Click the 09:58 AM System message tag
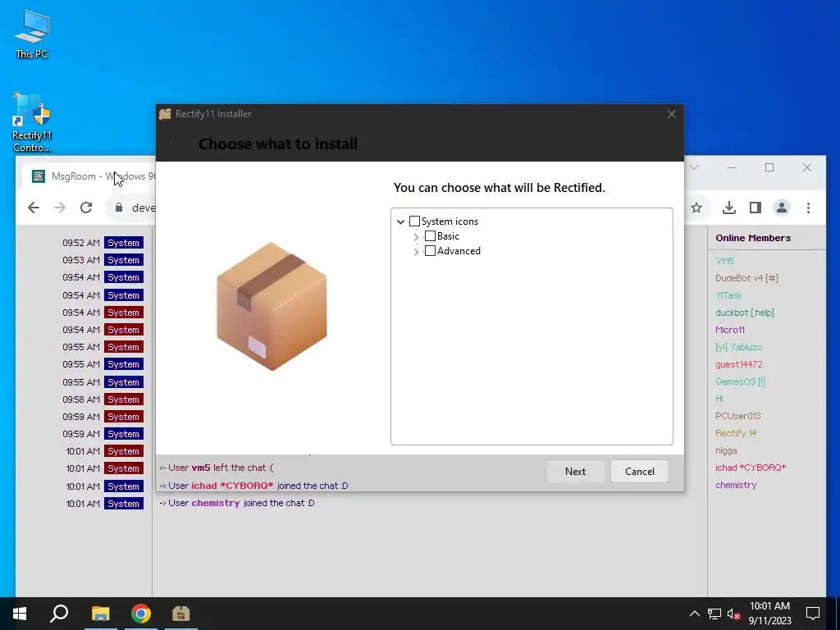 (x=124, y=399)
